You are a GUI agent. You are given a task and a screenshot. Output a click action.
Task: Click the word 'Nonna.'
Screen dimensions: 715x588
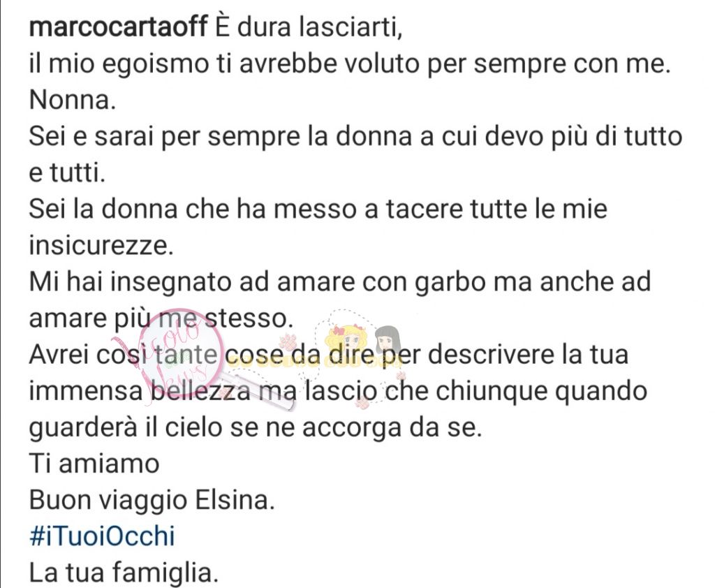(73, 99)
